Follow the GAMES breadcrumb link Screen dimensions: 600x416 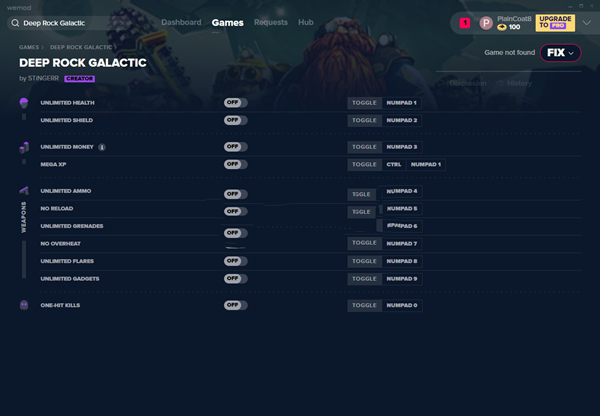(28, 47)
